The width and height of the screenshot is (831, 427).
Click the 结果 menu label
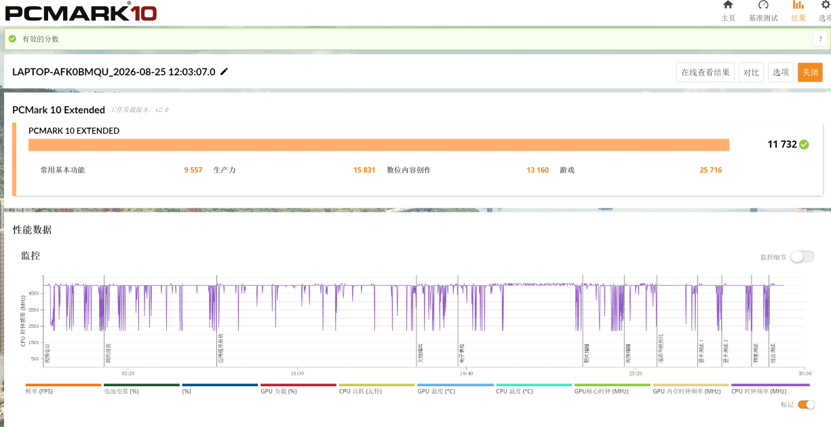[798, 17]
